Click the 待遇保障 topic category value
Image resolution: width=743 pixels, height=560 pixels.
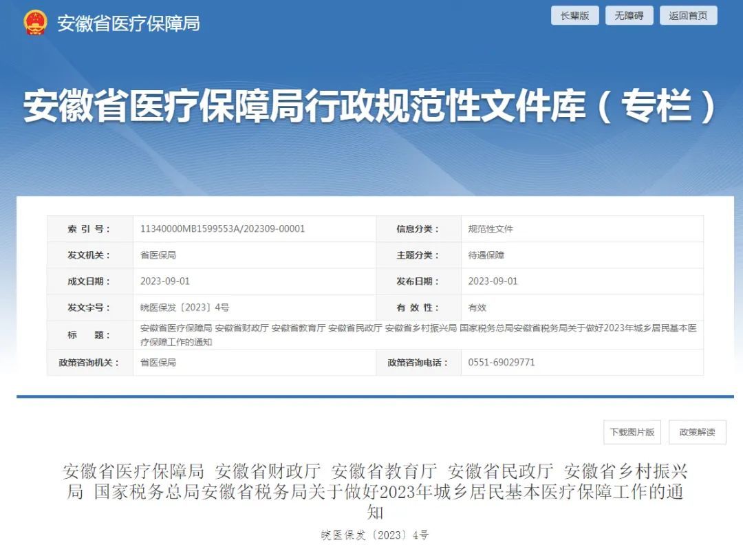point(486,255)
